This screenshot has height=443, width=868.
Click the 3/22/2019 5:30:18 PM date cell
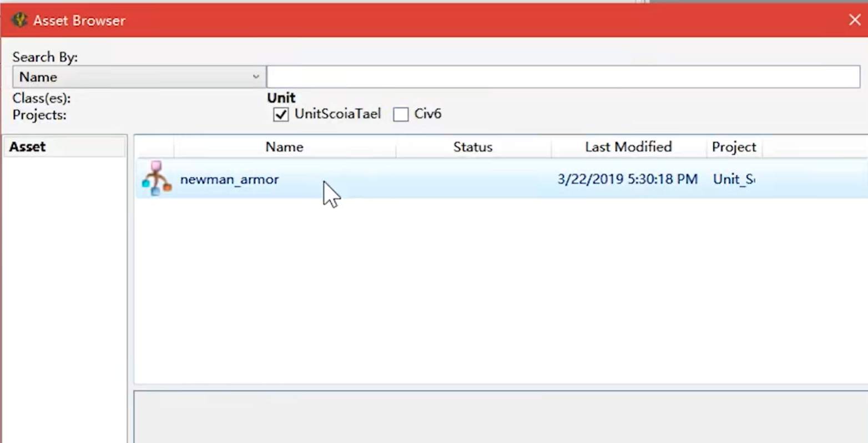coord(627,180)
